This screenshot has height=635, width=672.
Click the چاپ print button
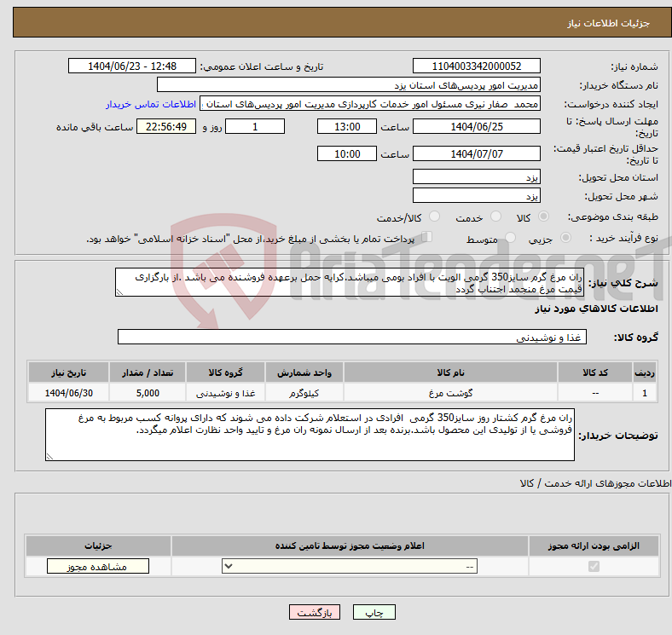(374, 612)
